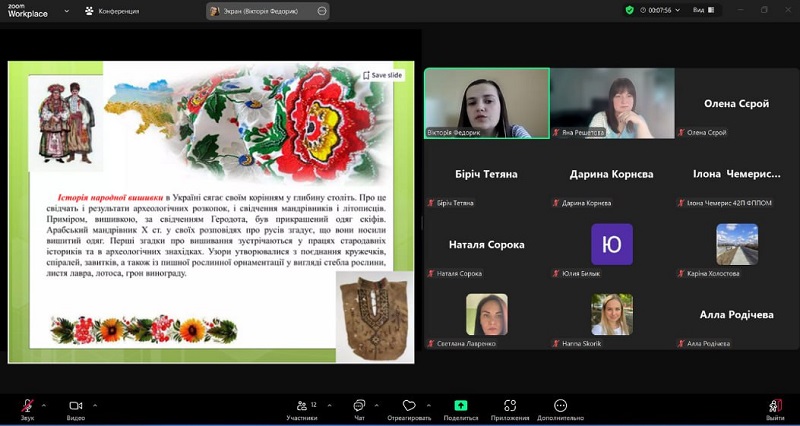Click the green encryption shield icon
Viewport: 800px width, 426px height.
coord(629,10)
